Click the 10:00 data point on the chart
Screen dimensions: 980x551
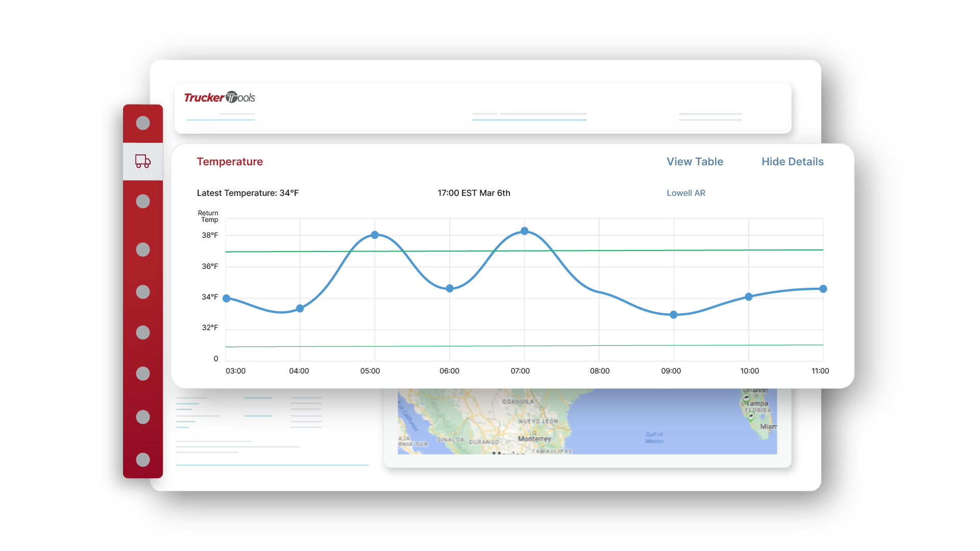tap(748, 297)
